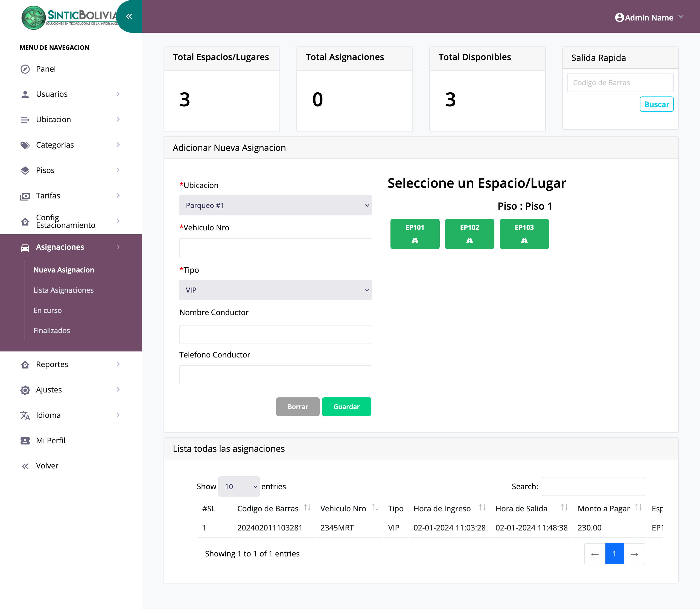Go to En curso submenu item
This screenshot has width=700, height=610.
47,310
